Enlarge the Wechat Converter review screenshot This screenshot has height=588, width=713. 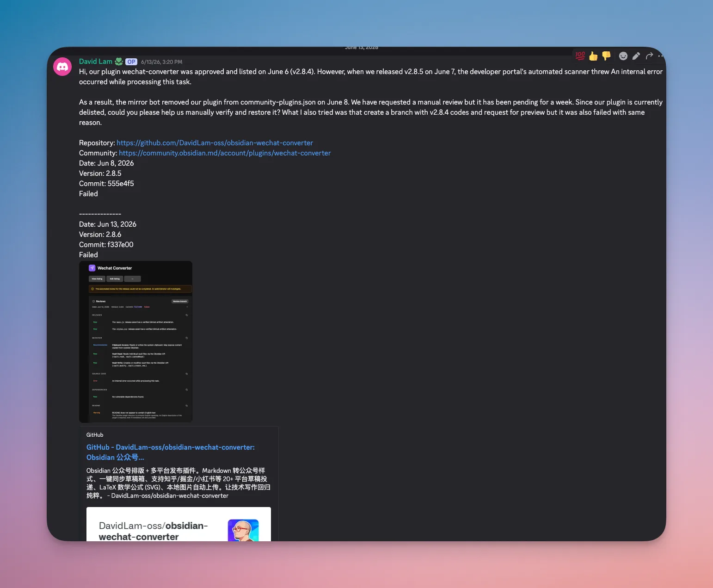135,342
